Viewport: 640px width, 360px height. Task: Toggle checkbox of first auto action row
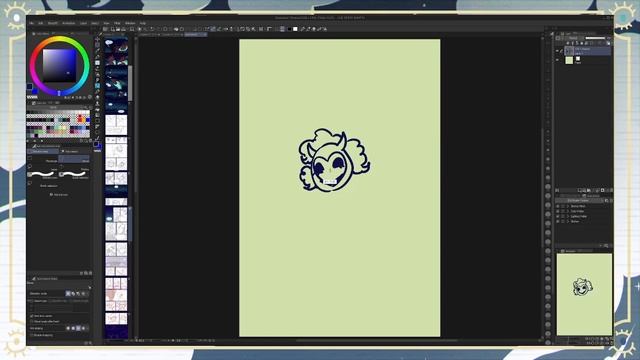[x=558, y=206]
